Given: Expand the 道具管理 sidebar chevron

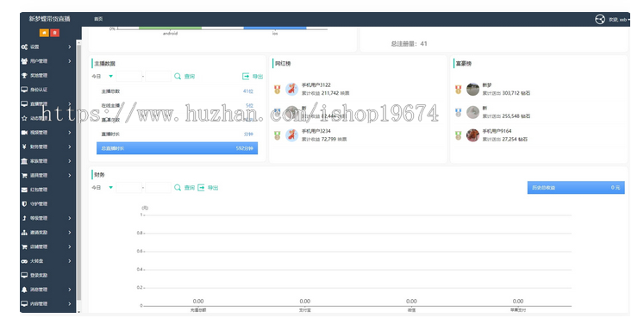Looking at the screenshot, I should 70,175.
